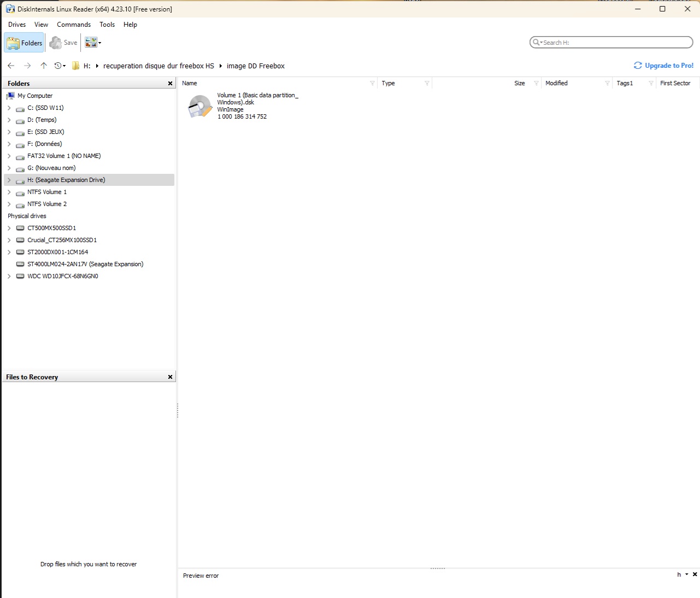Close the Files to Recovery panel

pos(170,377)
